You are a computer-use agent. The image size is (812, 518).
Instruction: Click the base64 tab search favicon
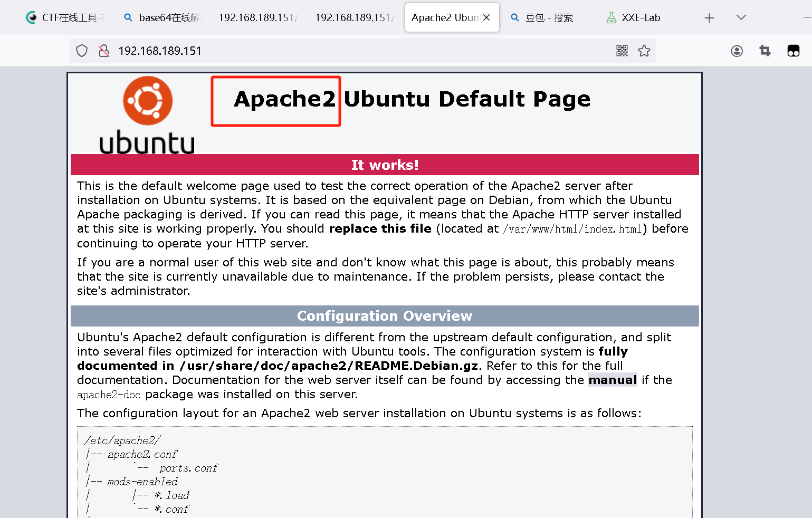tap(128, 17)
